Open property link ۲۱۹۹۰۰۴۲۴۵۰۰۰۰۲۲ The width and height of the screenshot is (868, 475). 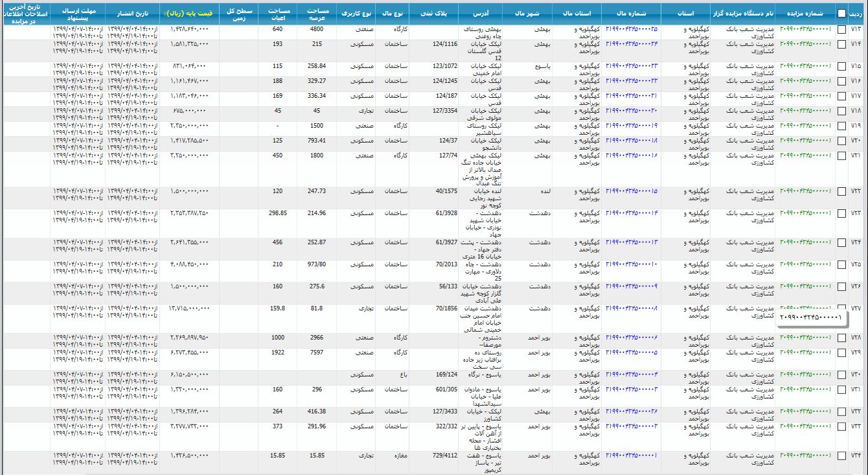coord(632,80)
